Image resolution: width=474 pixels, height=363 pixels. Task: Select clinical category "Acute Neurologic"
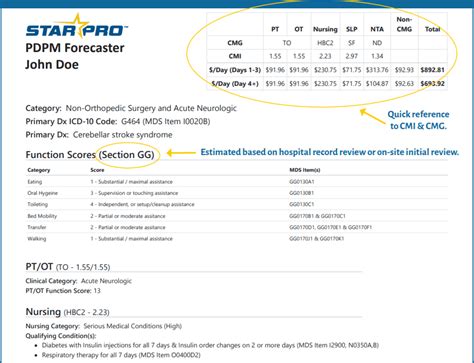[106, 281]
